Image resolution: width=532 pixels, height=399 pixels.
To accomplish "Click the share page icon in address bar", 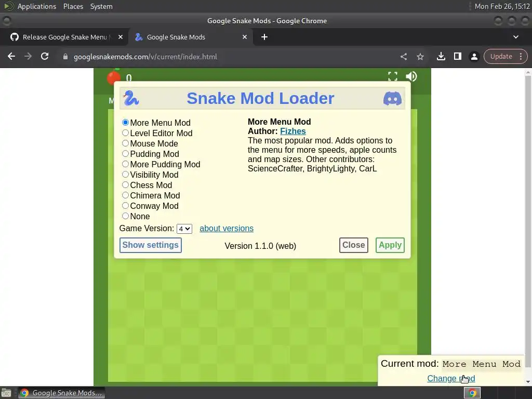I will [x=403, y=57].
